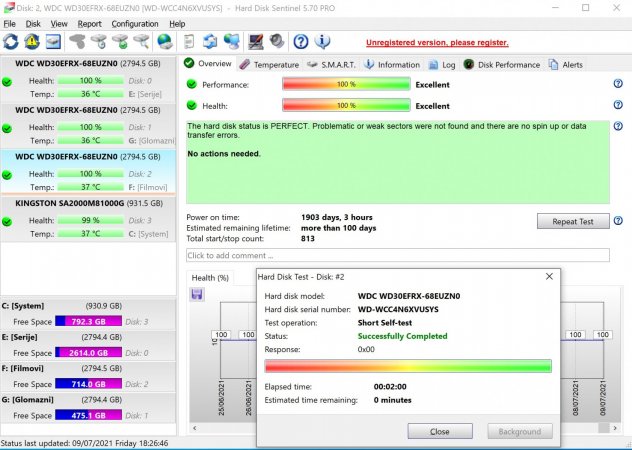
Task: Open the Report menu
Action: [89, 24]
